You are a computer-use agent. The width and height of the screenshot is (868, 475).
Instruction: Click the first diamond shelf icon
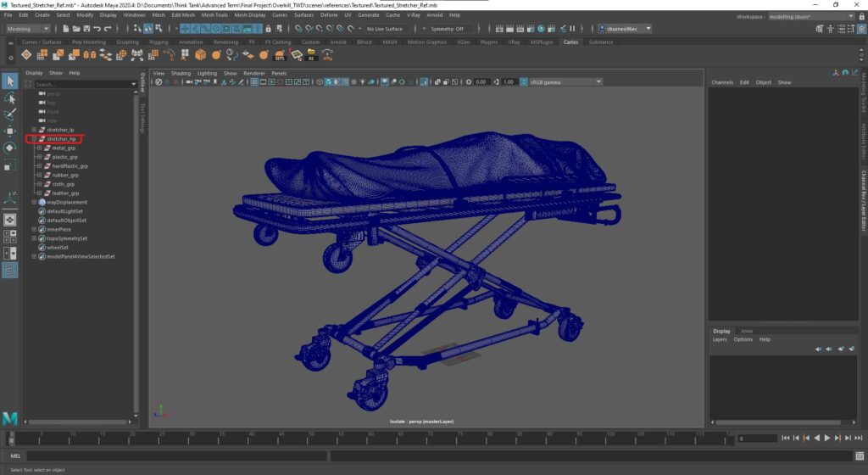pyautogui.click(x=26, y=54)
